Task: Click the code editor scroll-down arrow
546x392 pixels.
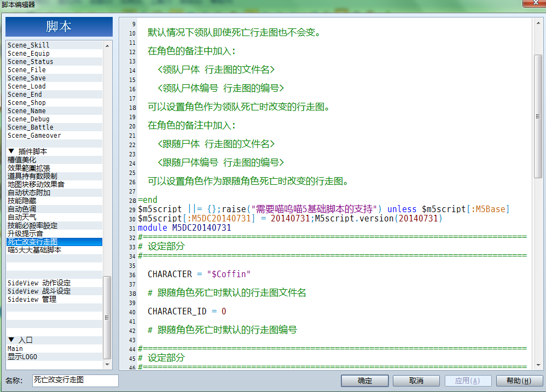Action: (x=538, y=365)
